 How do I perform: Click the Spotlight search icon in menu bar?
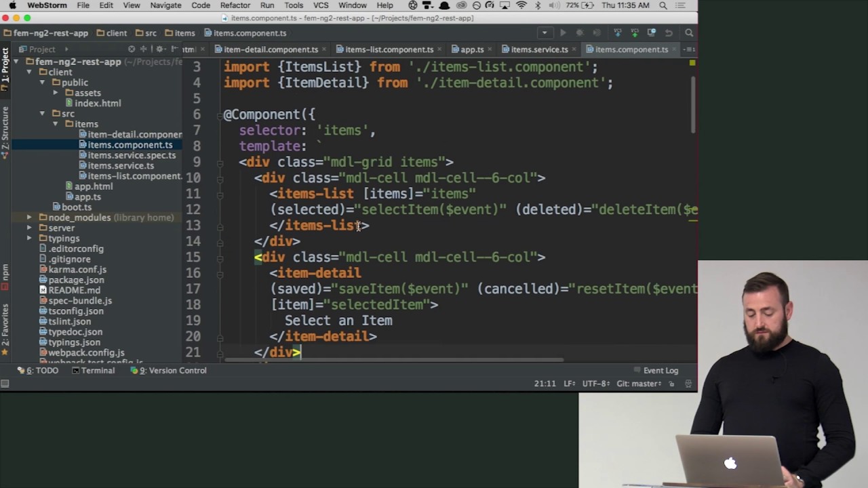pyautogui.click(x=663, y=5)
